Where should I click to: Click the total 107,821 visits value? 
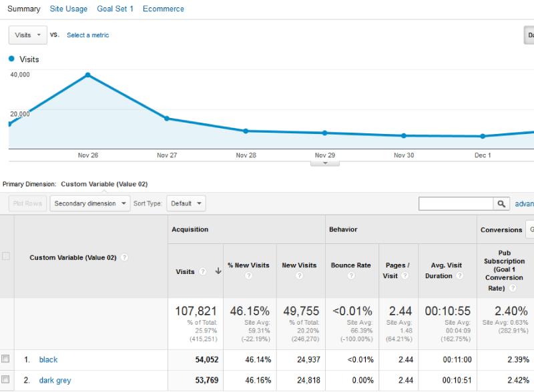(x=196, y=311)
